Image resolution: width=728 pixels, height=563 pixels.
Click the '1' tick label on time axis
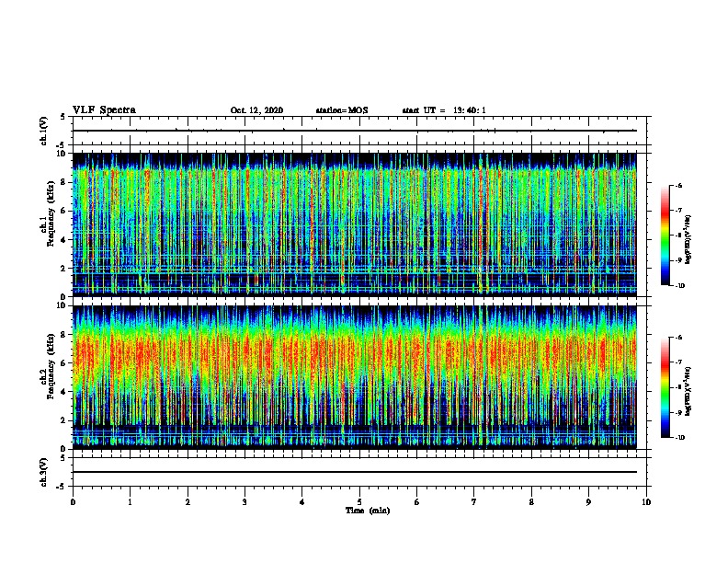point(130,502)
